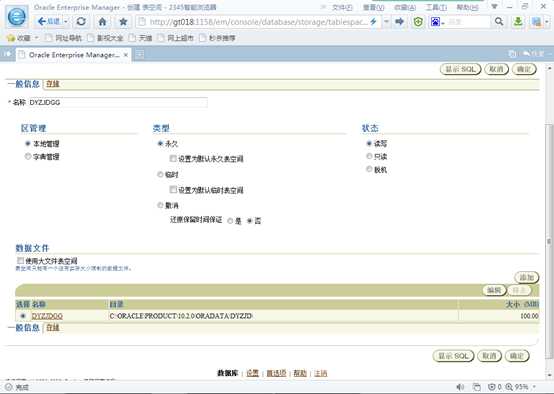Click the magnifier search icon
Viewport: 554px width, 394px height.
[x=499, y=22]
